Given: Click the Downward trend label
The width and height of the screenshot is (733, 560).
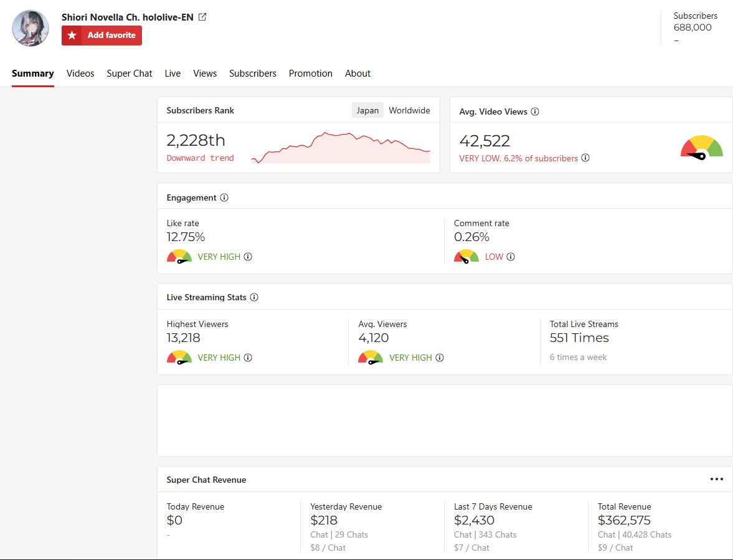Looking at the screenshot, I should 200,158.
